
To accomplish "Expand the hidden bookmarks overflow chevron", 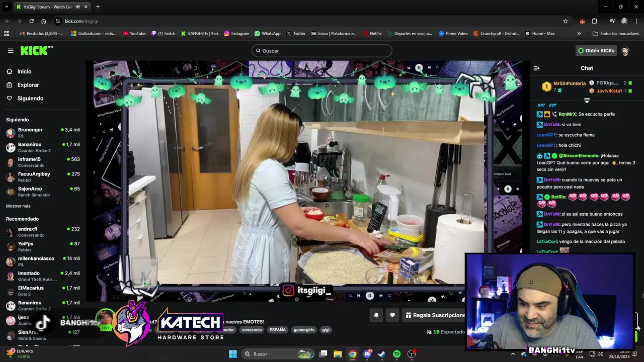I will click(579, 34).
